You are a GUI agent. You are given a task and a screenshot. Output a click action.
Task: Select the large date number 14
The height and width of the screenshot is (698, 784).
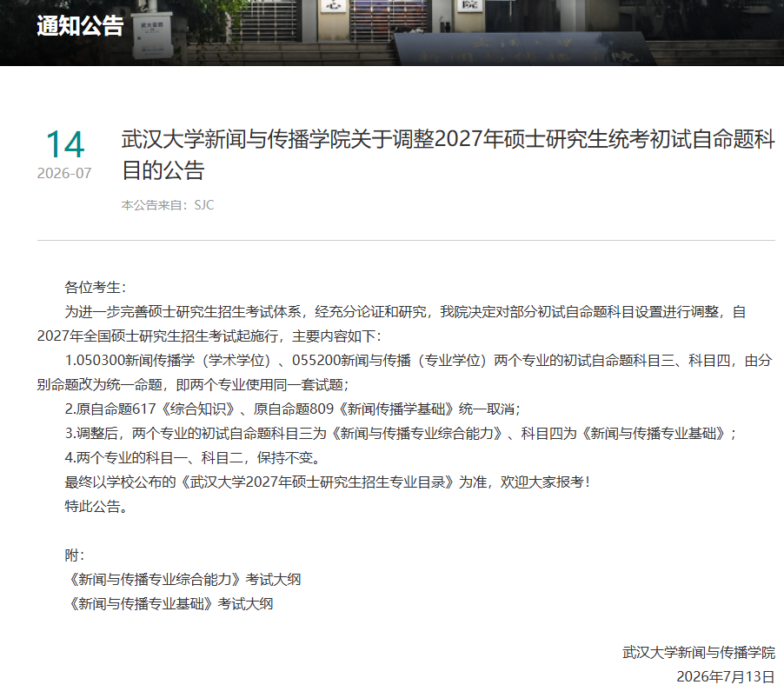point(65,144)
